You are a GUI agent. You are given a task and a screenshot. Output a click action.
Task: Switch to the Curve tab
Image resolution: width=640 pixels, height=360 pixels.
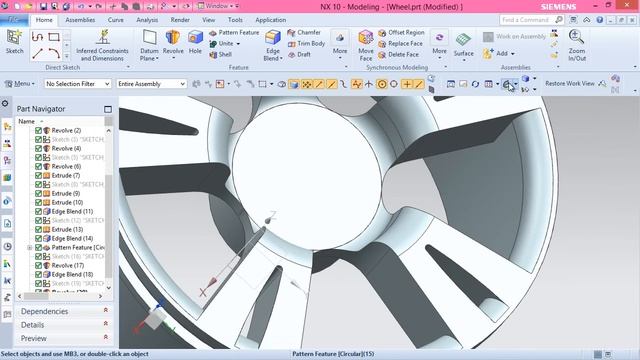click(x=116, y=20)
